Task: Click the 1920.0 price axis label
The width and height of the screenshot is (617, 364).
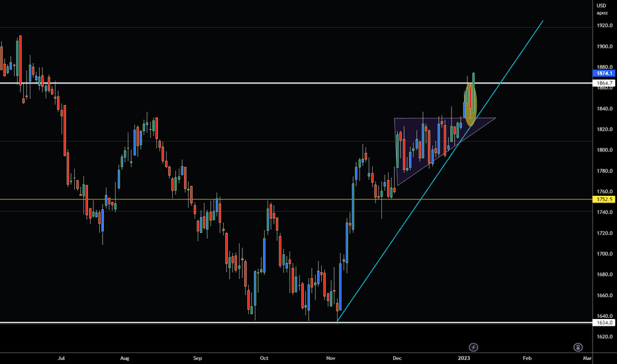Action: coord(604,26)
